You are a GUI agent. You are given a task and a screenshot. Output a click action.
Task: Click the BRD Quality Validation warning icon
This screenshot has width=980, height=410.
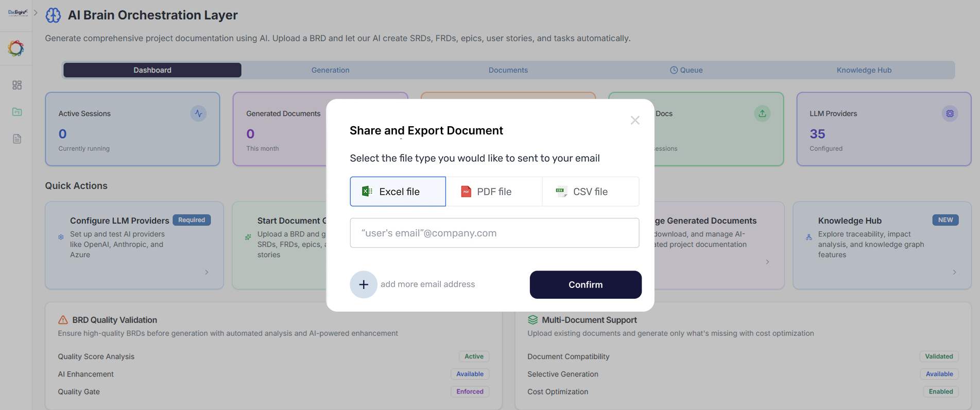pyautogui.click(x=63, y=320)
